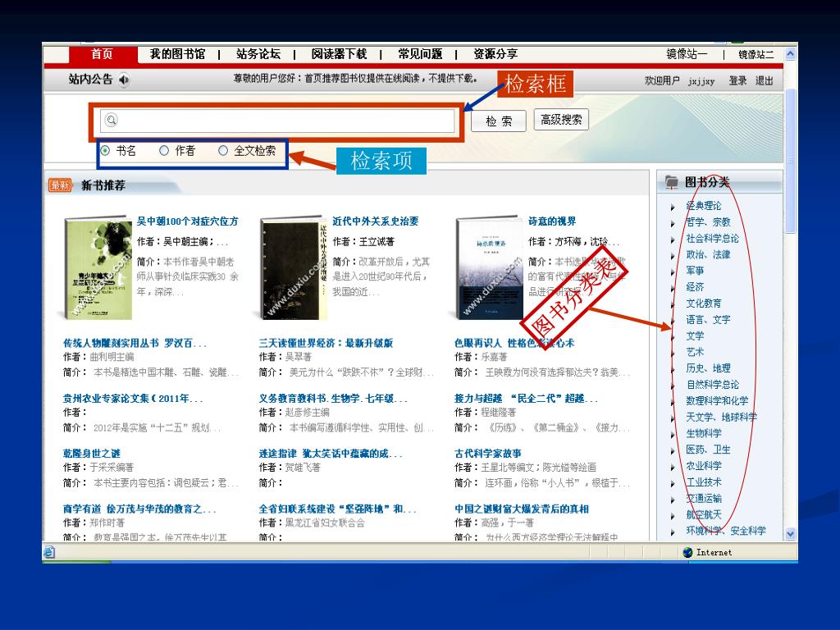Viewport: 840px width, 630px height.
Task: Select the 书名 radio button
Action: coord(106,151)
